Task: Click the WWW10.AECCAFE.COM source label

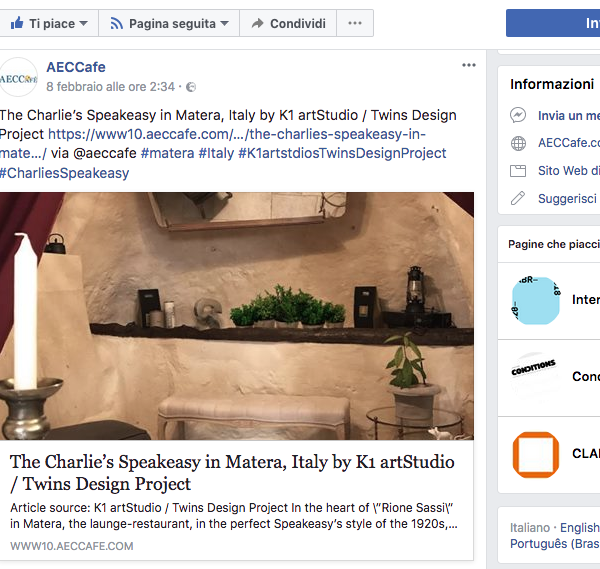Action: [72, 546]
